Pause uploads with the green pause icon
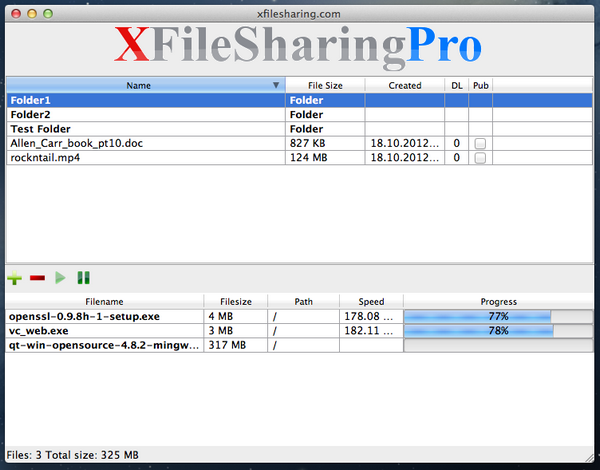This screenshot has height=470, width=600. (x=83, y=278)
